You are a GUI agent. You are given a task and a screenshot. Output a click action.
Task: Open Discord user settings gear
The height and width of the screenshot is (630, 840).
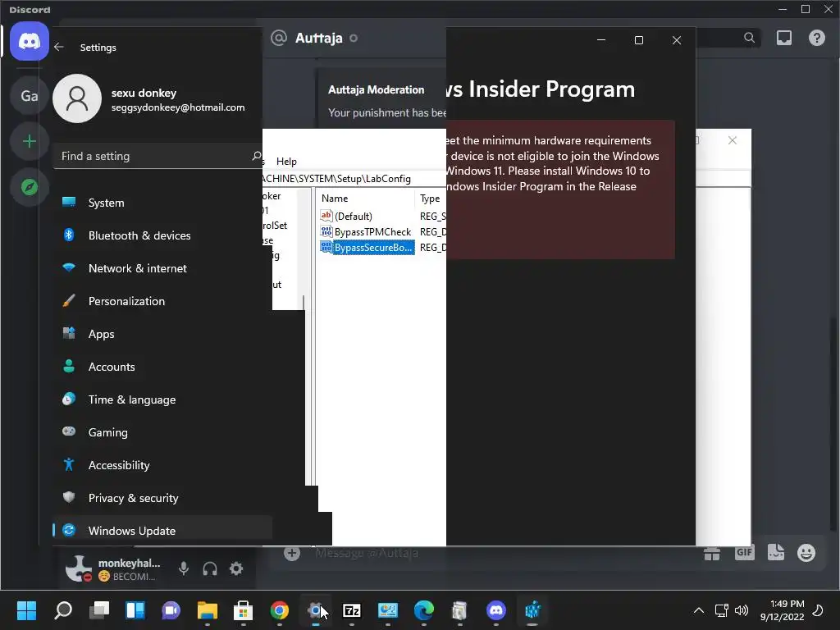coord(236,568)
